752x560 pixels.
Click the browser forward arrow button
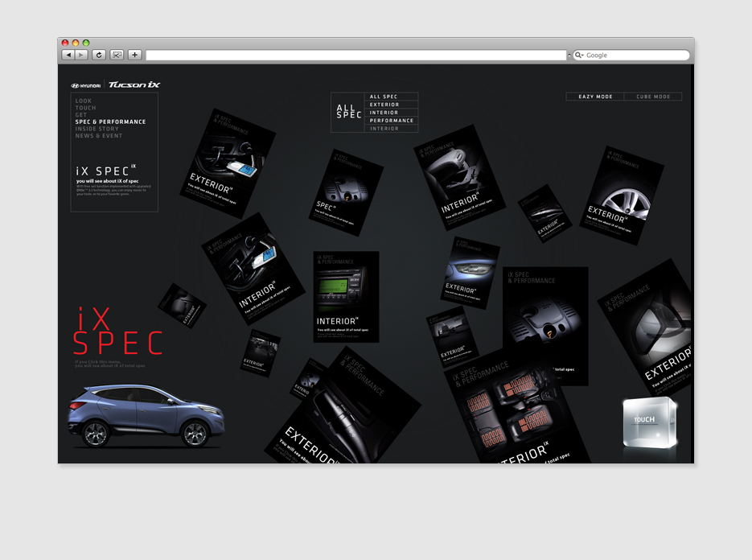coord(81,56)
